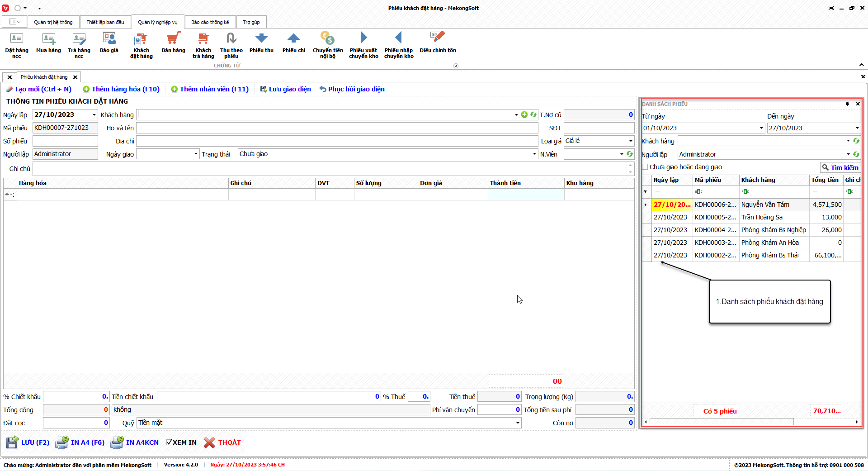
Task: Click the Mua hàng ribbon icon
Action: tap(48, 43)
